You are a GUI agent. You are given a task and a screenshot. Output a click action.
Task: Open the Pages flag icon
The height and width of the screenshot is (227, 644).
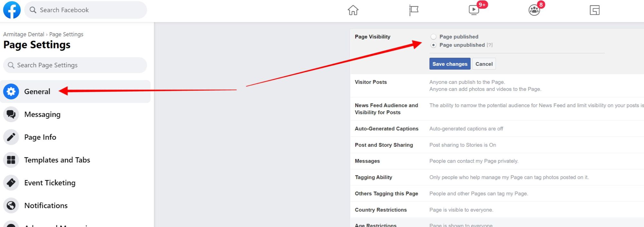click(413, 10)
